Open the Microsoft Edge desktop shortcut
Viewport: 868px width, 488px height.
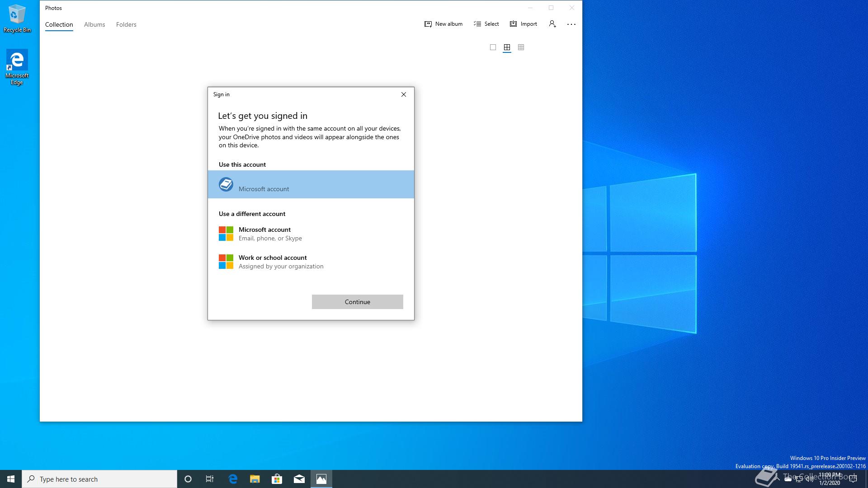[17, 67]
